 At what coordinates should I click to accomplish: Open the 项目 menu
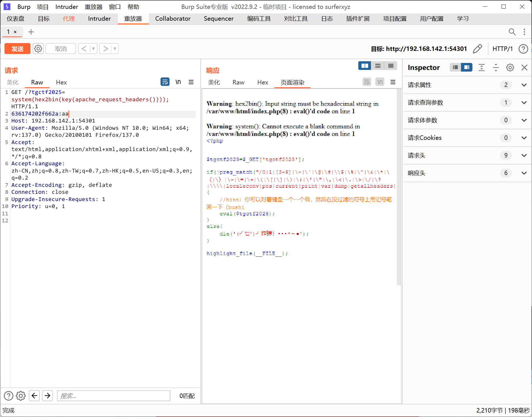(x=43, y=7)
